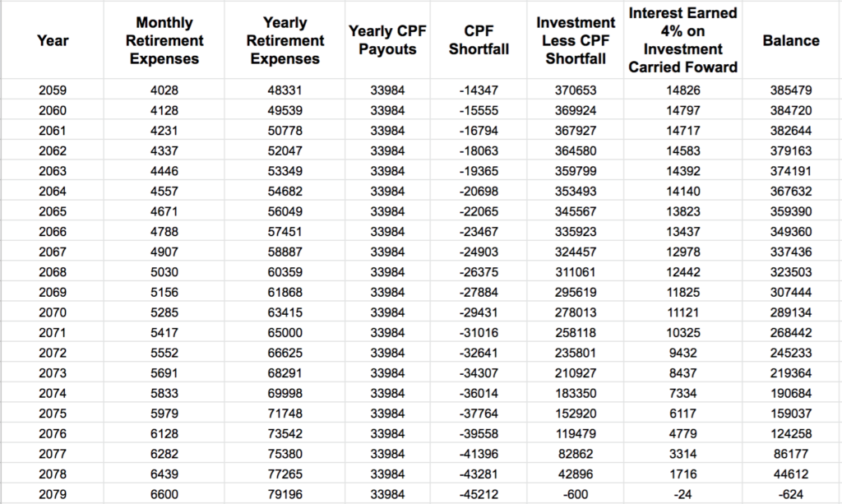Click the year 2059 cell

(53, 90)
